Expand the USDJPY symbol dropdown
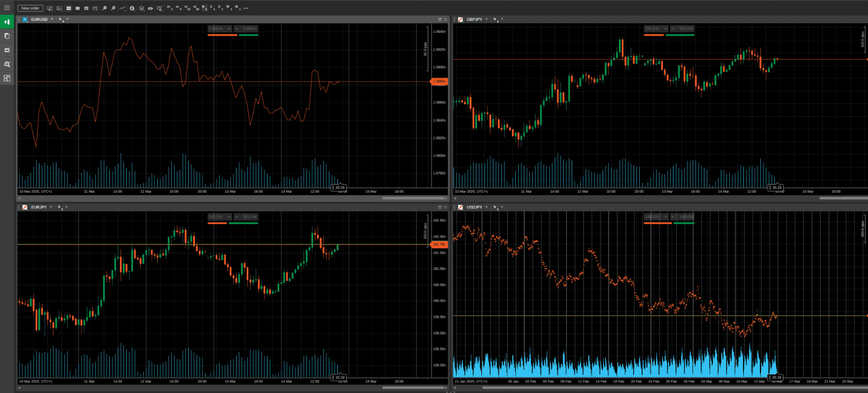 pyautogui.click(x=486, y=207)
